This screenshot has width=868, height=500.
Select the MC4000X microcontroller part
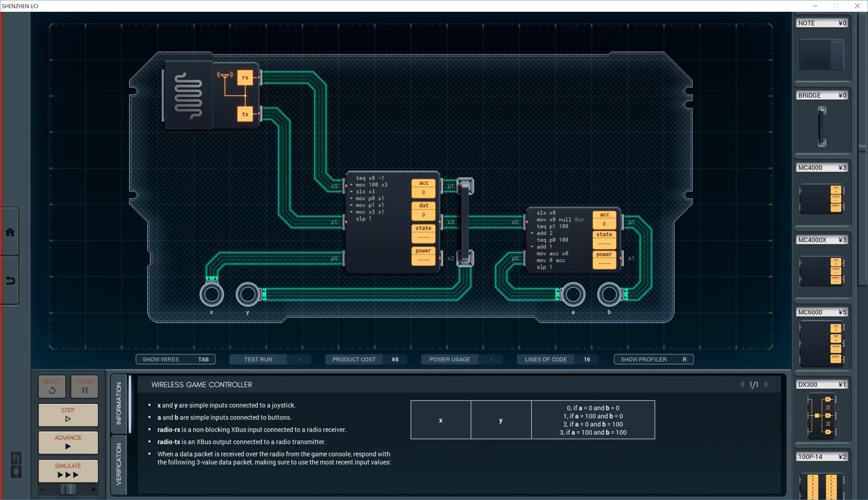point(821,271)
